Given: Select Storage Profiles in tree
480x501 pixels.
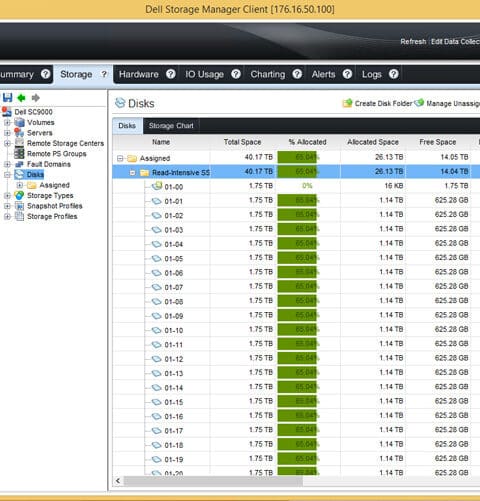Looking at the screenshot, I should [x=52, y=216].
